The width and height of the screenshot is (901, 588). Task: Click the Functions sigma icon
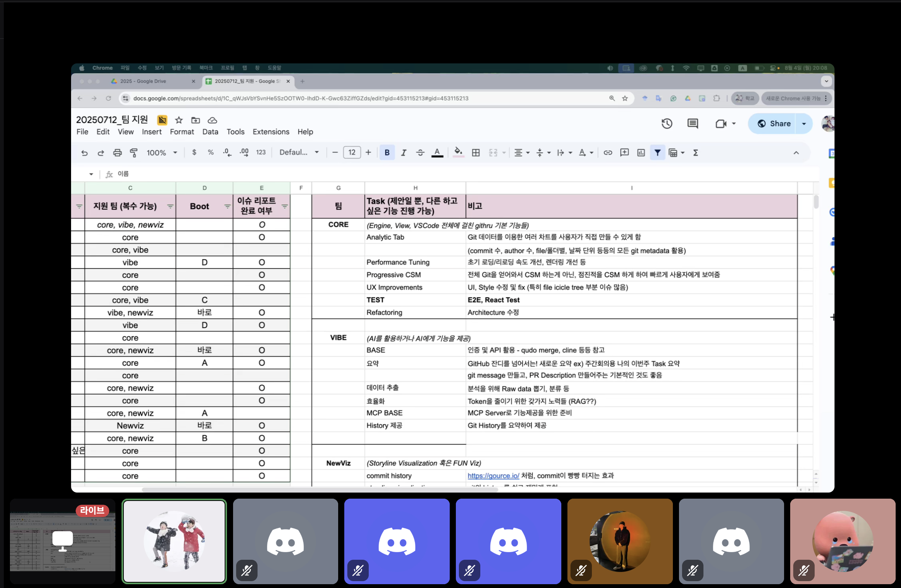(695, 153)
